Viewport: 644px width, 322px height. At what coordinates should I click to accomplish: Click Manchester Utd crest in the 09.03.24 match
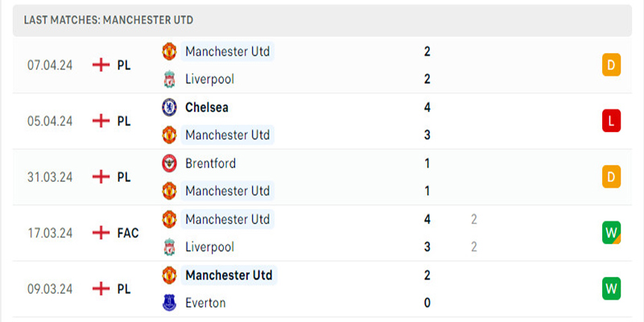(x=169, y=275)
